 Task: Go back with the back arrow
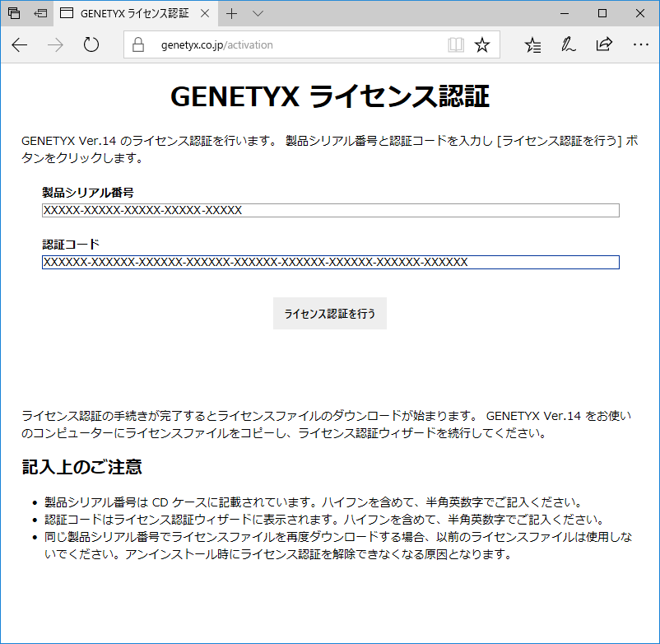(20, 44)
